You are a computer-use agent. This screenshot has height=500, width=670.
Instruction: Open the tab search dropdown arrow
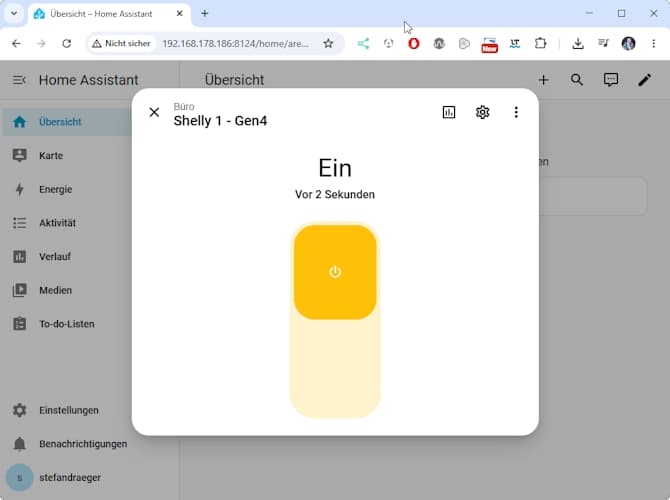14,14
